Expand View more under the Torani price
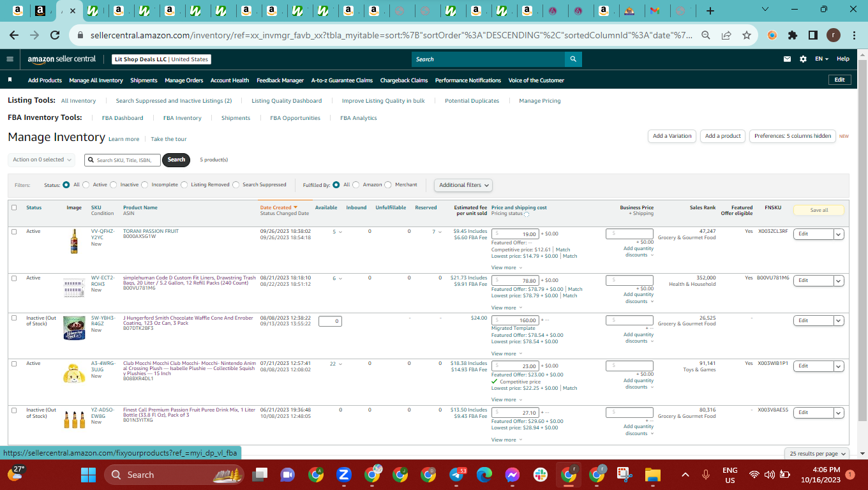The height and width of the screenshot is (490, 868). click(x=507, y=268)
